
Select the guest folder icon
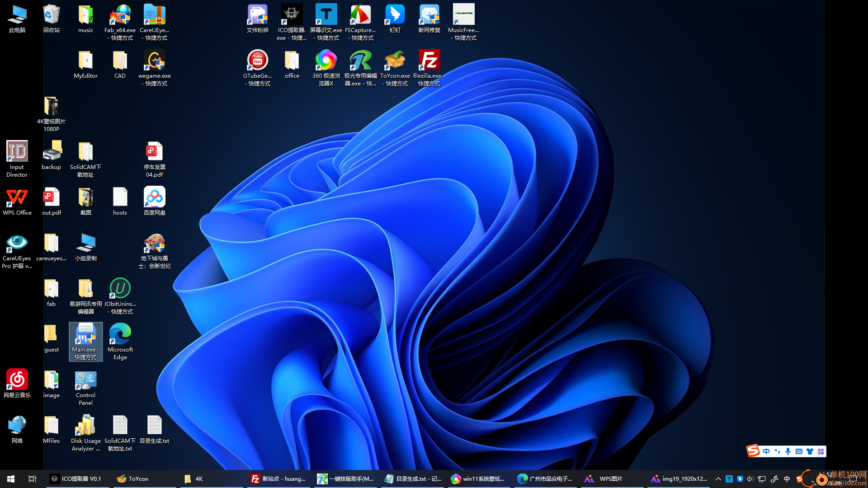pos(52,338)
